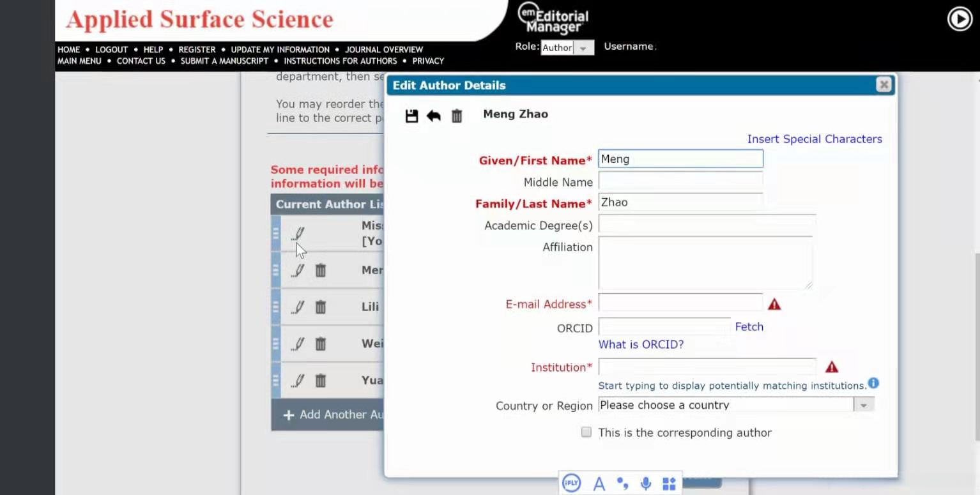Activate the microphone voice input icon
The width and height of the screenshot is (980, 495).
click(646, 484)
